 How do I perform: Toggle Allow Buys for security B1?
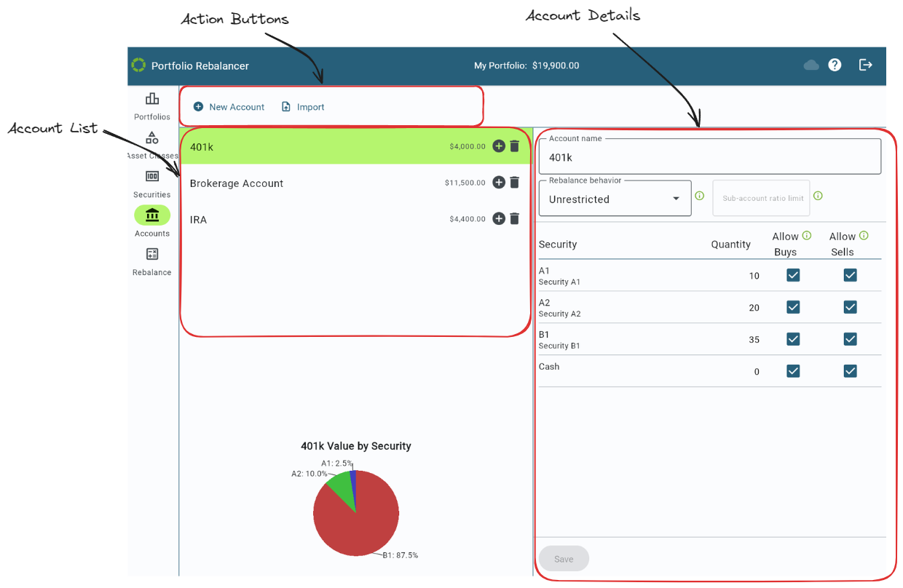(793, 339)
